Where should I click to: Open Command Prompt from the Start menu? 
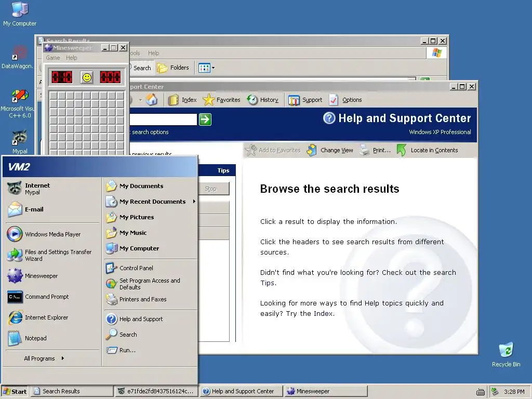pos(52,297)
